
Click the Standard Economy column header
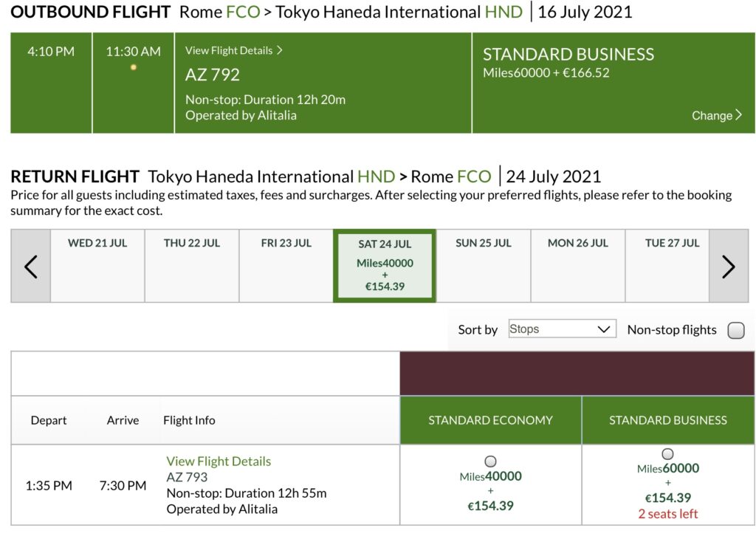[490, 420]
